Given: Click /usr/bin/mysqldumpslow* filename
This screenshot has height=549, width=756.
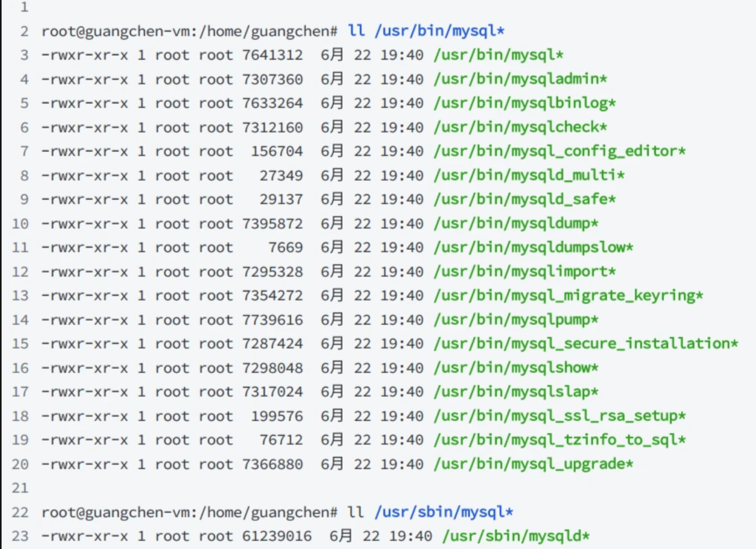Looking at the screenshot, I should (533, 247).
